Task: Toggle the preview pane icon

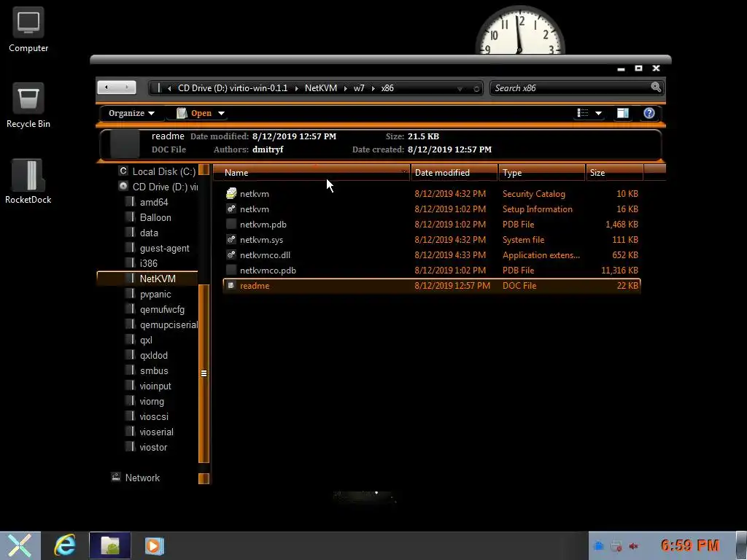Action: (x=623, y=113)
